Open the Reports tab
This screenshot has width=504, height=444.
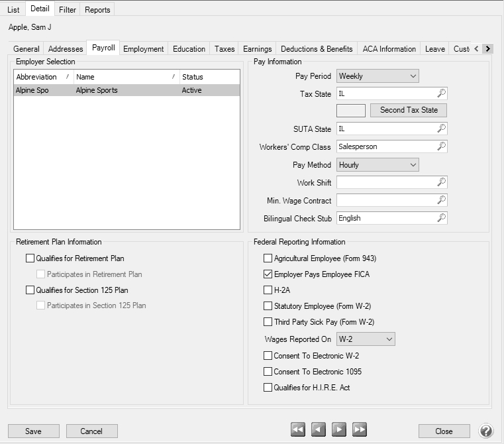coord(97,10)
